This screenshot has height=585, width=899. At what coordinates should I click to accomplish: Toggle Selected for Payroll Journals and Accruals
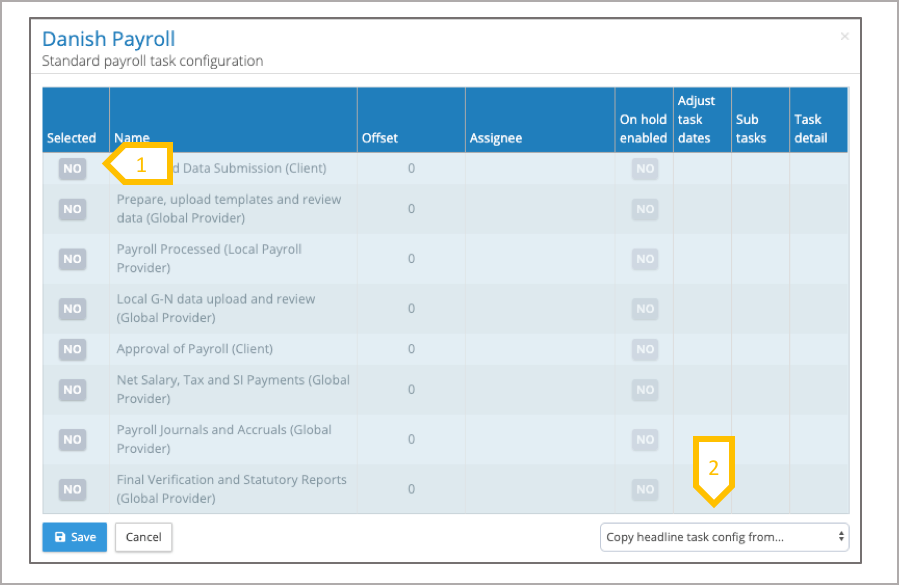tap(72, 439)
